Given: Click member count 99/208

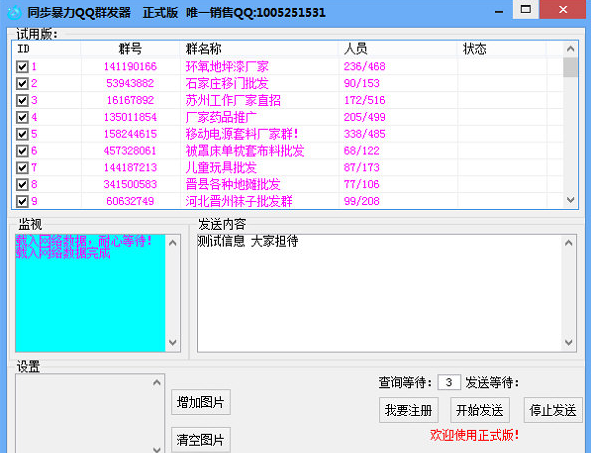Looking at the screenshot, I should coord(361,201).
